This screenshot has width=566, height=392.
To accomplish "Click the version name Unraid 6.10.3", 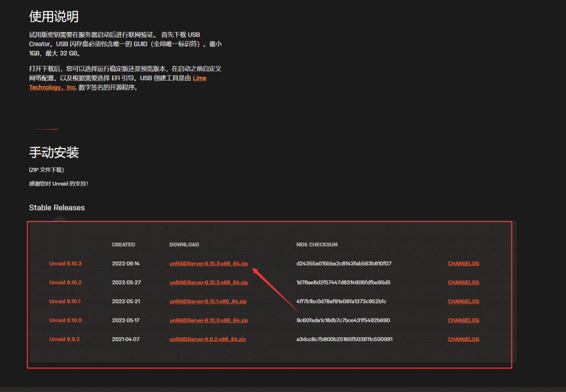I will click(x=65, y=263).
